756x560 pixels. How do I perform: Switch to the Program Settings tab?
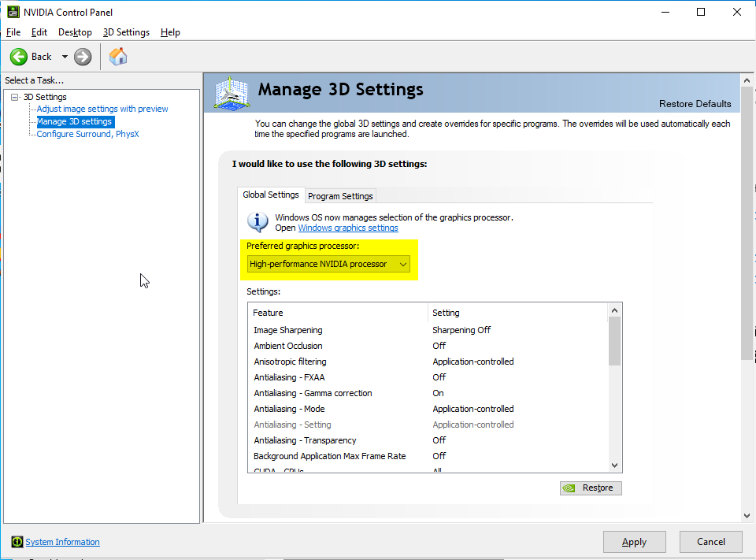(x=340, y=195)
